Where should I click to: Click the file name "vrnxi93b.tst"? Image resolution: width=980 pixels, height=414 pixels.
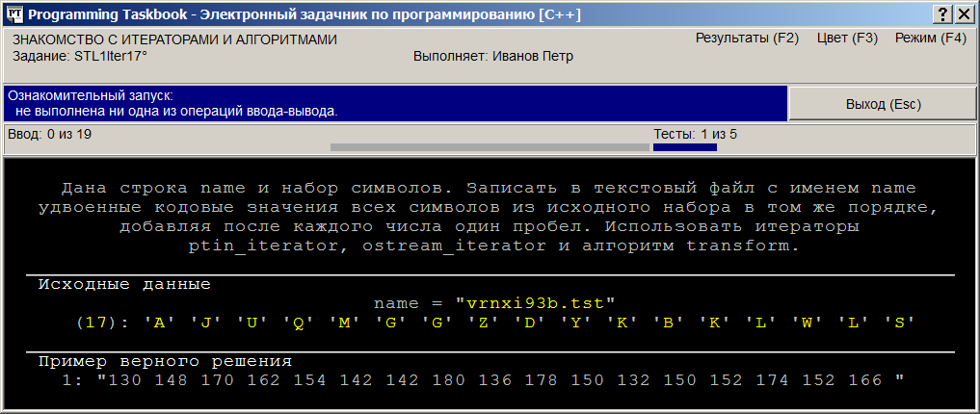click(x=536, y=303)
